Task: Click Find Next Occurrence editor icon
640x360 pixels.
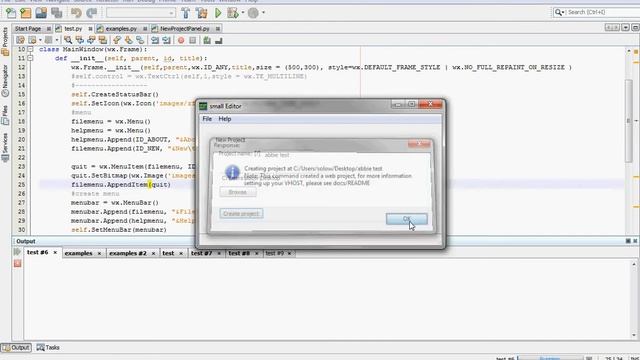Action: click(x=91, y=40)
